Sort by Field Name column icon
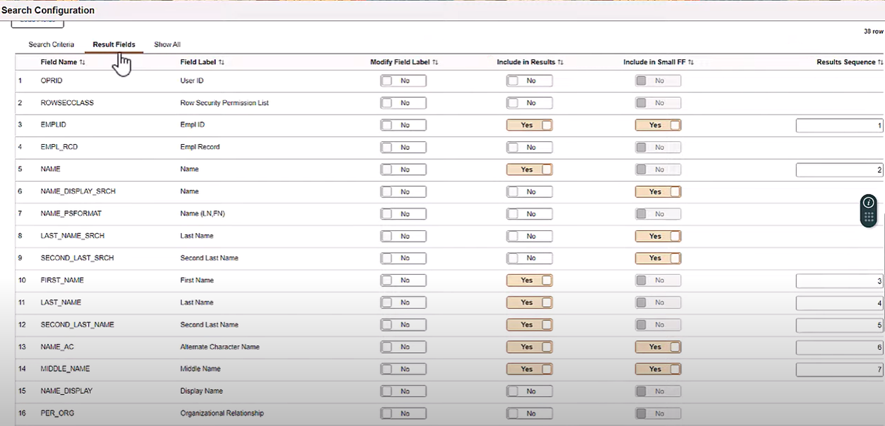885x426 pixels. [x=82, y=62]
